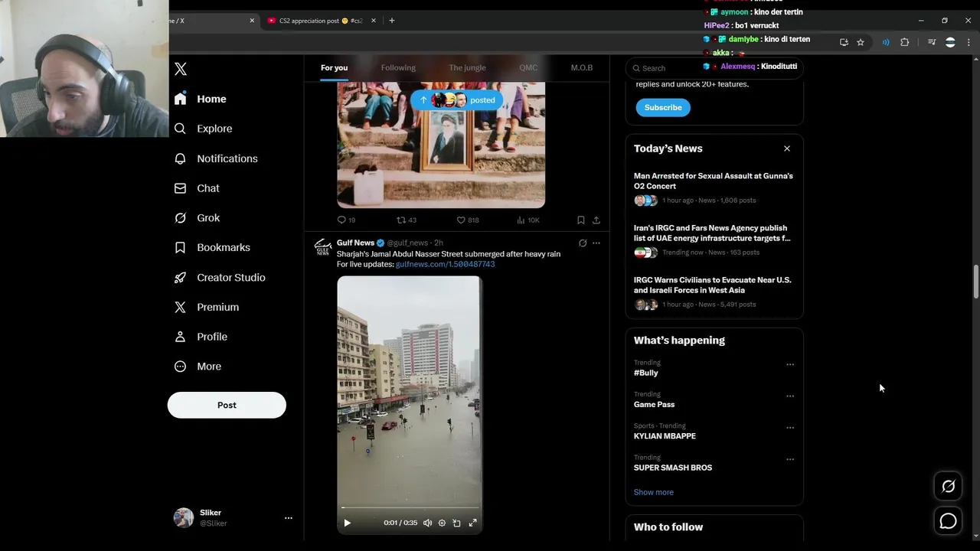
Task: Open the Gulf News author name
Action: coord(355,243)
